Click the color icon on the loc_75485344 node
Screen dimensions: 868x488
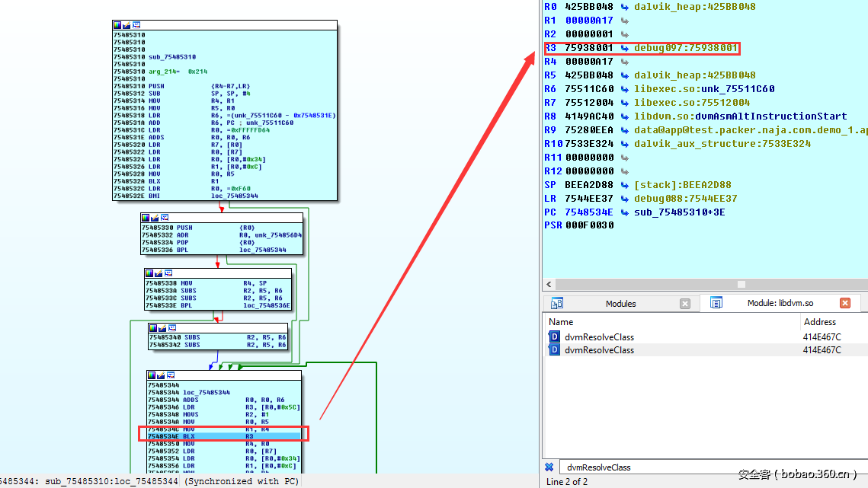(x=152, y=375)
